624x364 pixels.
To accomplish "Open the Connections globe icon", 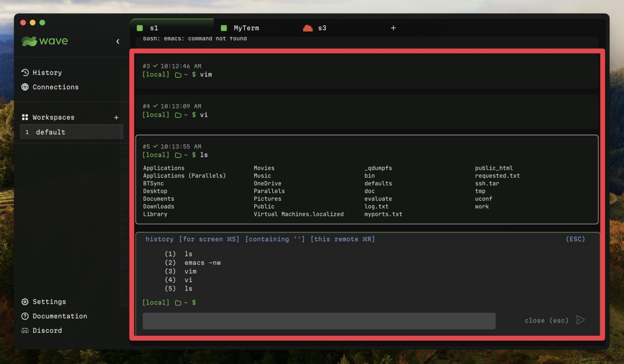I will point(25,87).
